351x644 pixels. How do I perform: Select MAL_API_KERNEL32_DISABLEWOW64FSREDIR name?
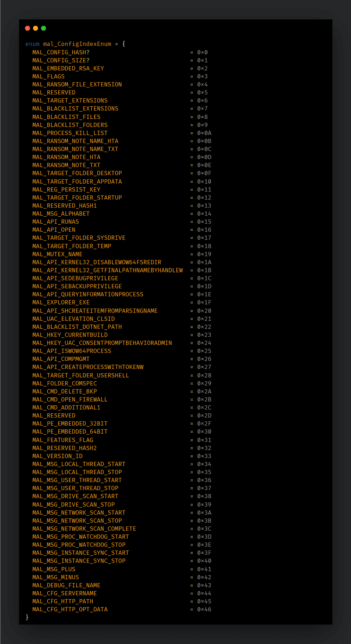[x=97, y=262]
